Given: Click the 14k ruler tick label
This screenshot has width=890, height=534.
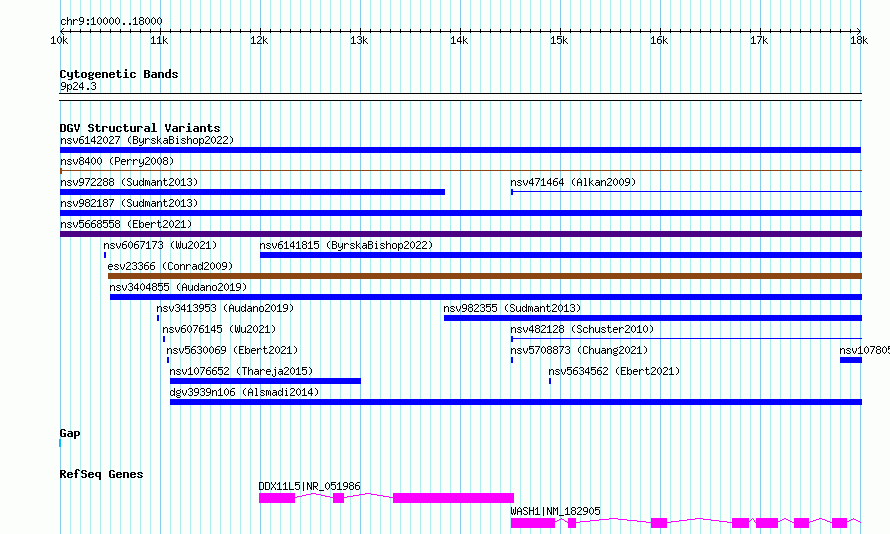Looking at the screenshot, I should [459, 40].
